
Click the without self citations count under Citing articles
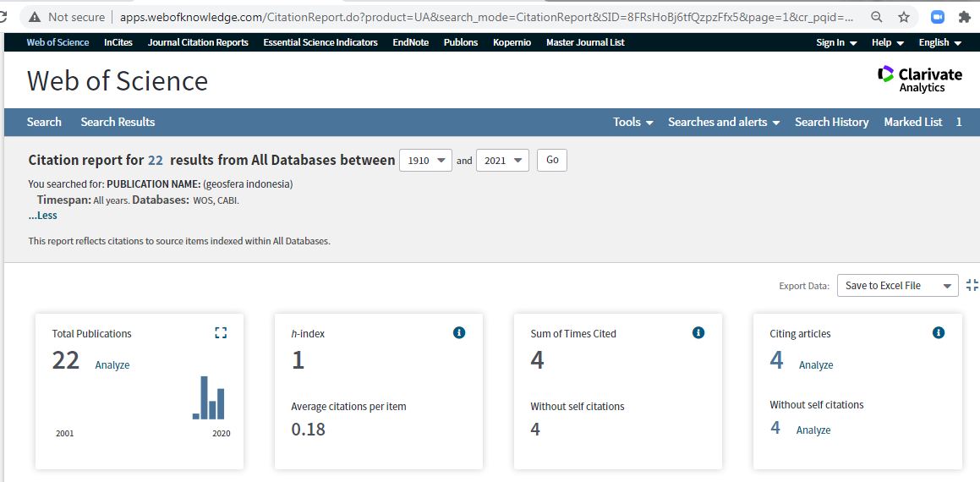(775, 428)
